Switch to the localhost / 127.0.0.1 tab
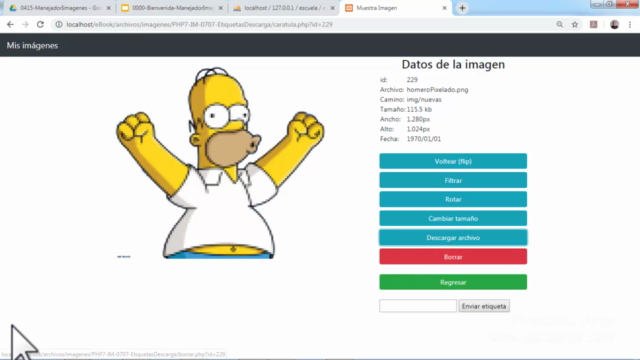 pyautogui.click(x=284, y=8)
